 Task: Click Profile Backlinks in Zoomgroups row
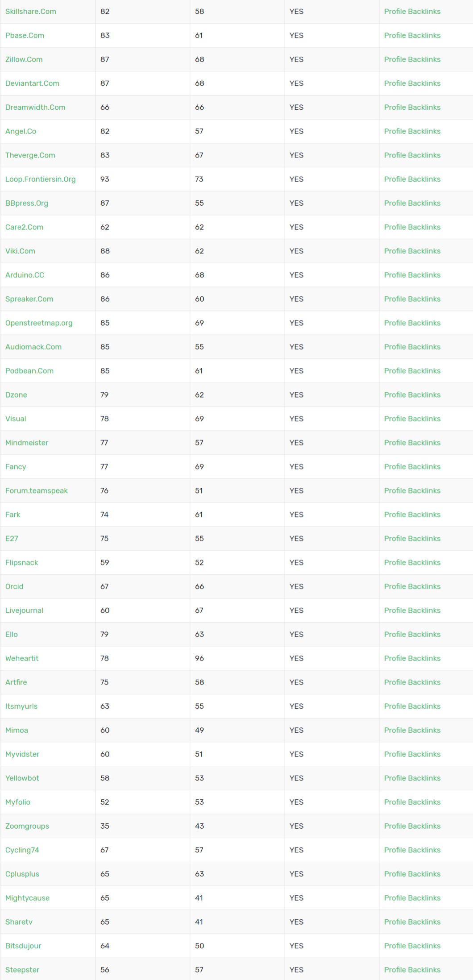412,826
